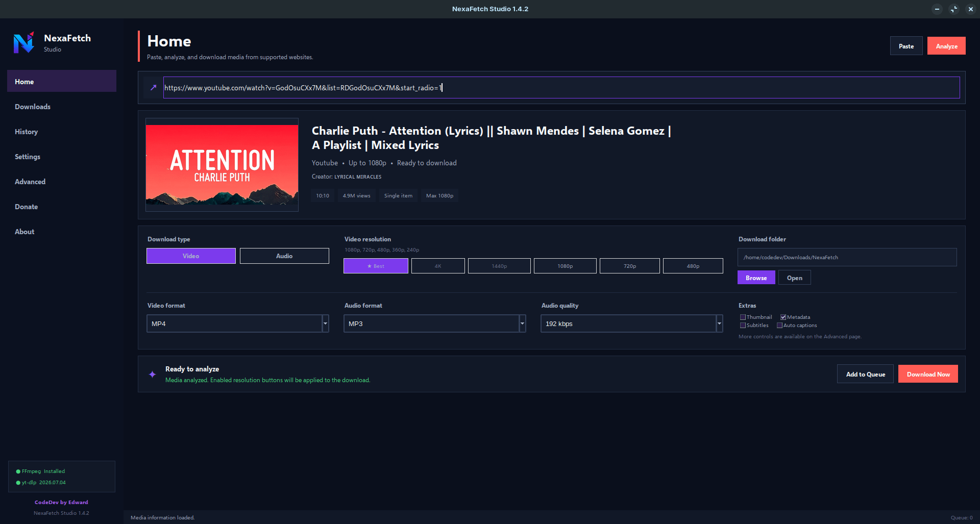Image resolution: width=980 pixels, height=524 pixels.
Task: Open the Advanced page
Action: point(62,182)
